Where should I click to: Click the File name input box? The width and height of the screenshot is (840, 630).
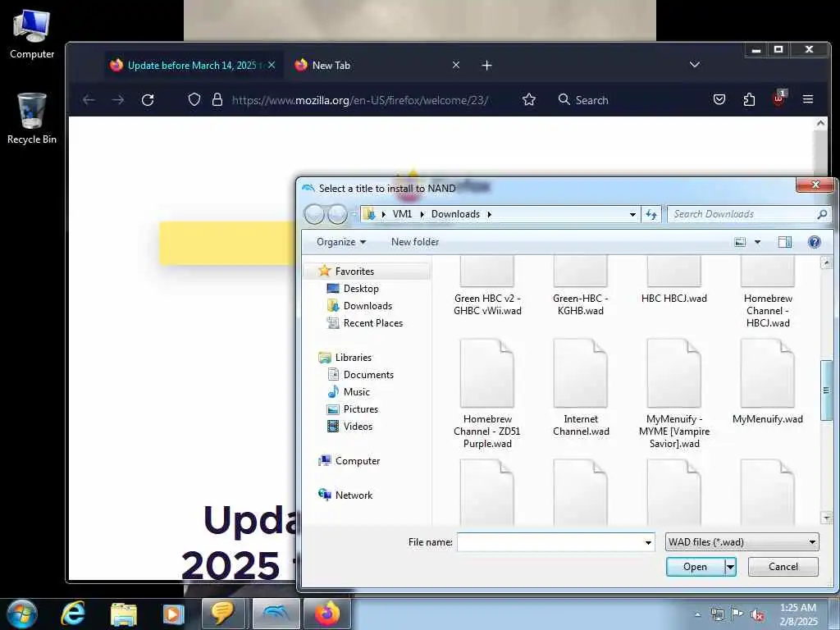point(550,542)
